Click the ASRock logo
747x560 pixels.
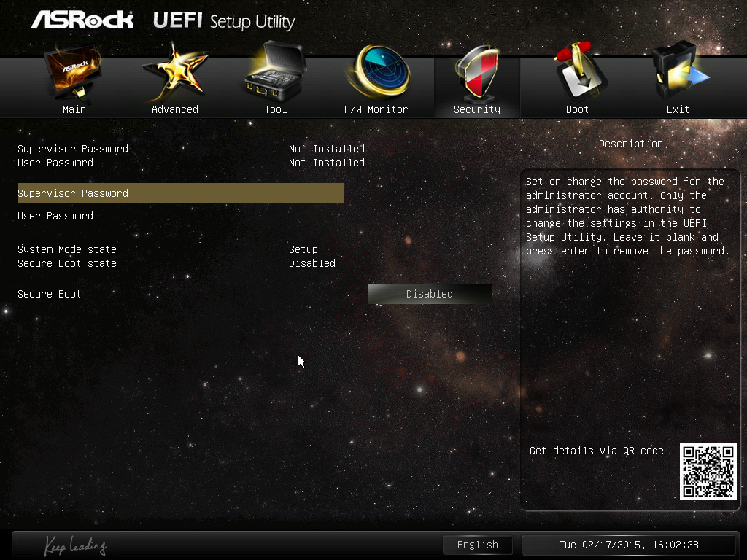point(82,20)
